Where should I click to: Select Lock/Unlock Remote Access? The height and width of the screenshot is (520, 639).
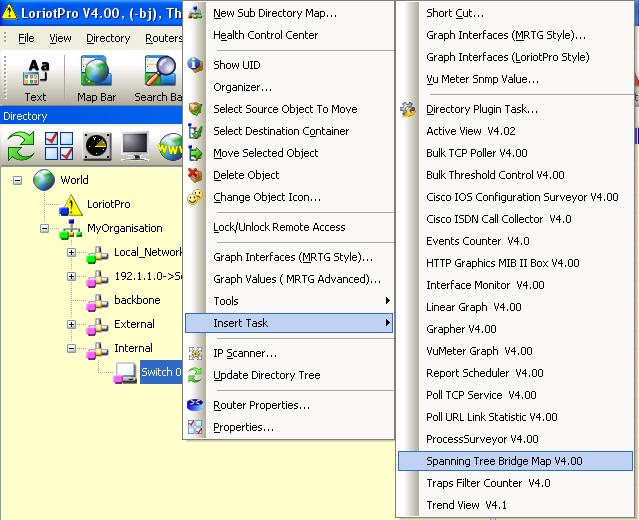click(289, 227)
